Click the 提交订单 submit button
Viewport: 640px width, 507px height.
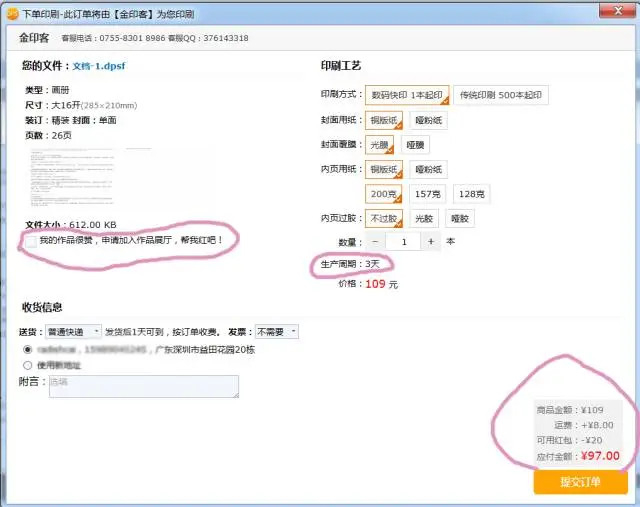pos(580,482)
